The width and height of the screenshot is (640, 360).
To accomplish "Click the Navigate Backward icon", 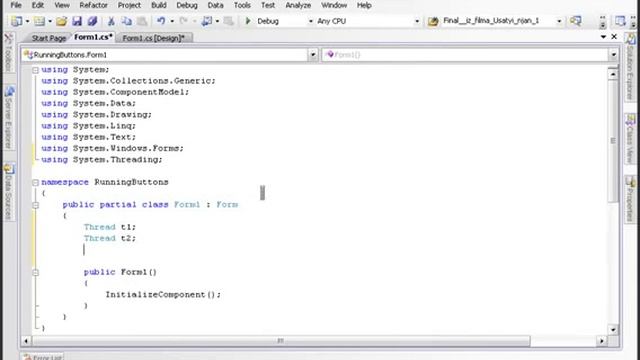I will coord(207,21).
